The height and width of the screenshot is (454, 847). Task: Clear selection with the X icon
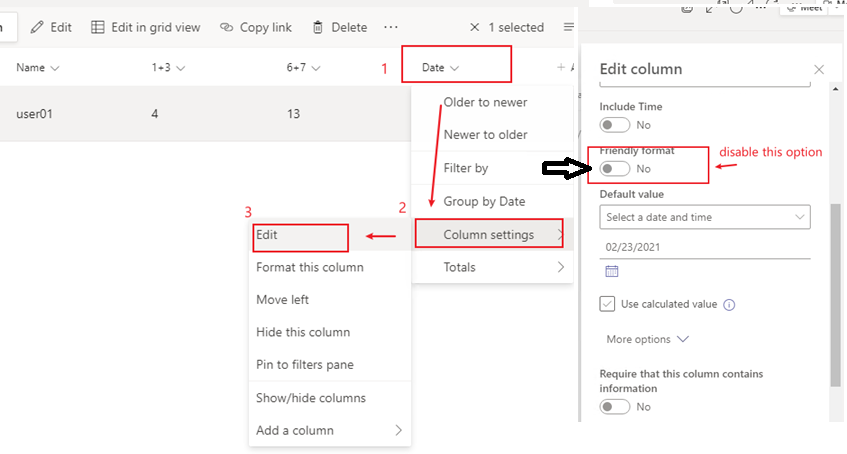[x=474, y=27]
